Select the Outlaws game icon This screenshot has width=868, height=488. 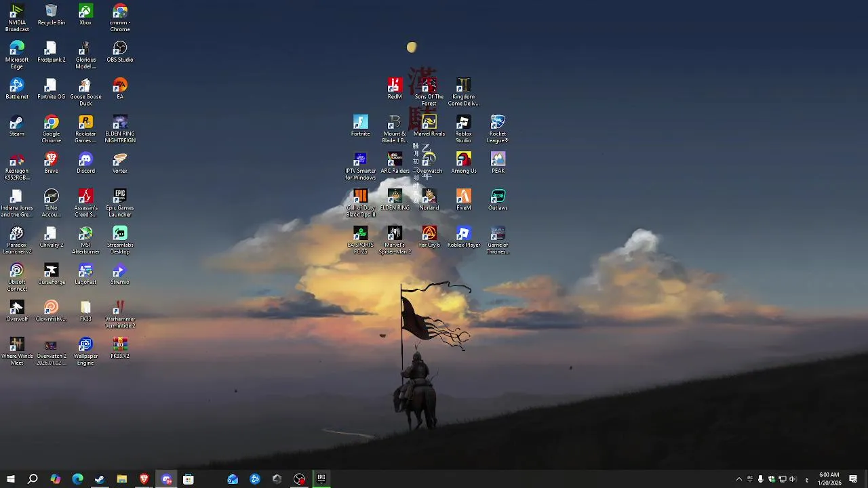pos(498,201)
